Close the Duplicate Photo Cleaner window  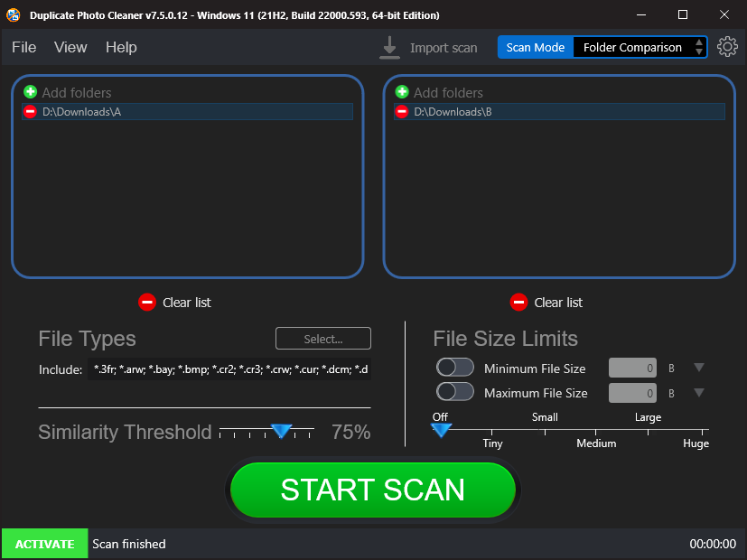(x=724, y=14)
